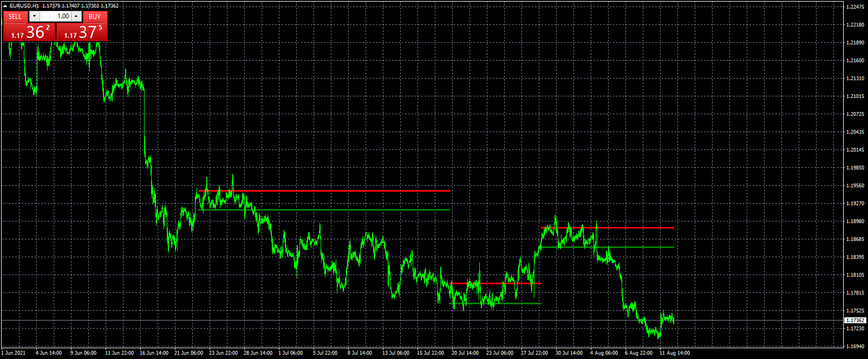Viewport: 868px width, 359px height.
Task: Decrease trade volume with down arrow
Action: click(34, 17)
